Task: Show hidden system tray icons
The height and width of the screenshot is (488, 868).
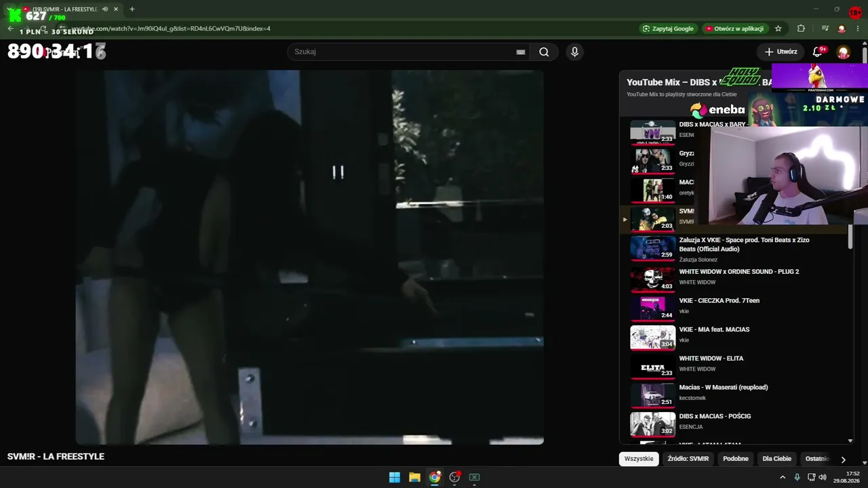Action: tap(783, 477)
